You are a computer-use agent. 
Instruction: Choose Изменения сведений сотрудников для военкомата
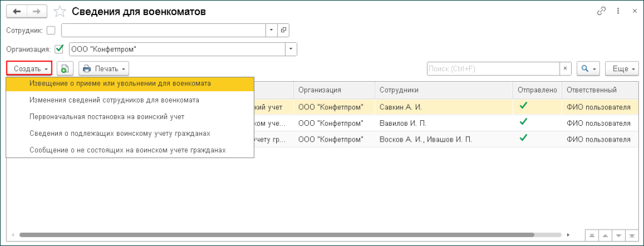[130, 100]
